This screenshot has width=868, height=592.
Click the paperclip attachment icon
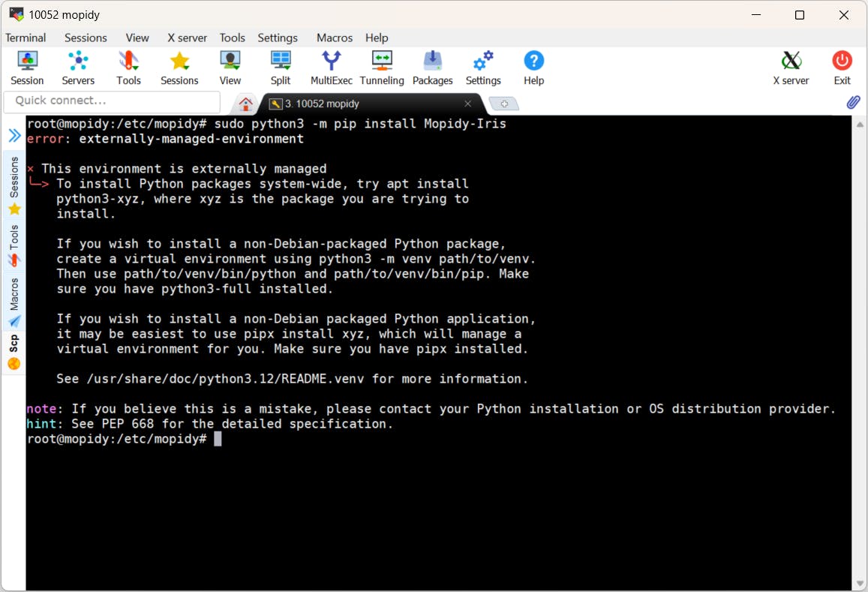853,102
